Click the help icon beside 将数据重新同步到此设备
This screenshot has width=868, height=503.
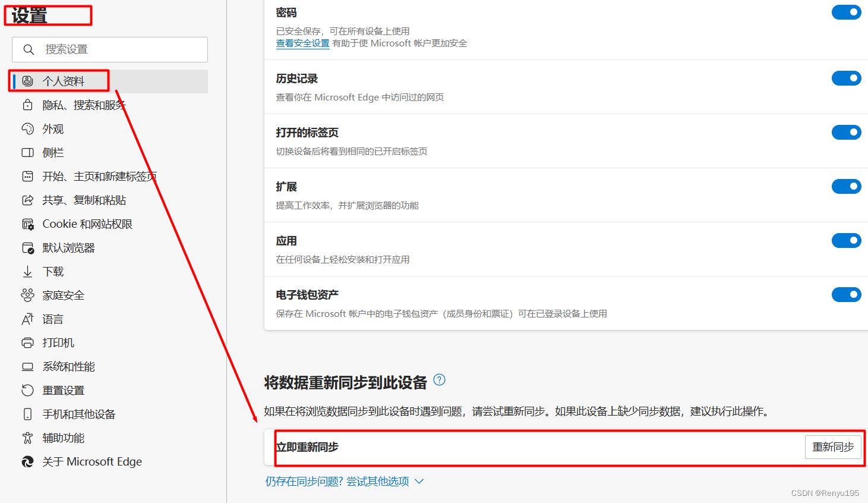coord(439,380)
